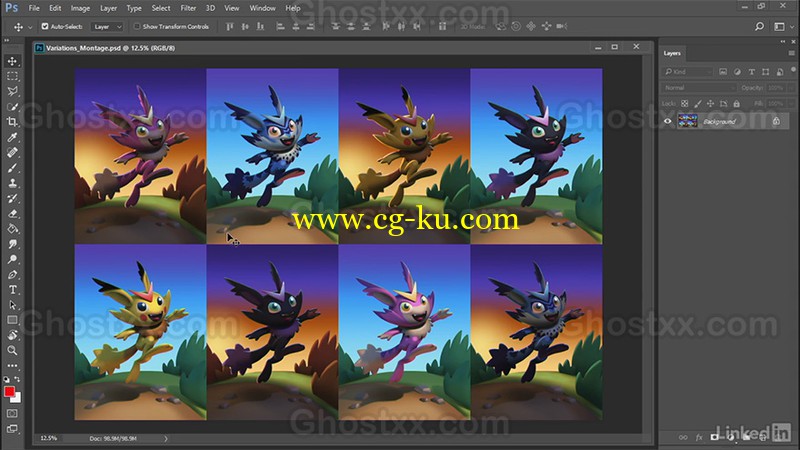The width and height of the screenshot is (800, 450).
Task: Enable Show Transform Controls checkbox
Action: click(136, 26)
